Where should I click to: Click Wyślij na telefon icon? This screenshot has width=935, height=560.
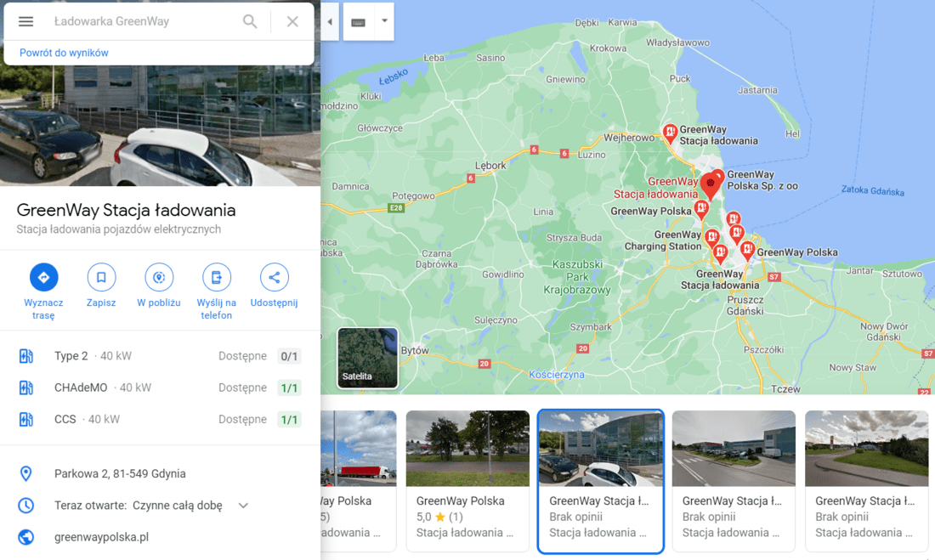217,277
